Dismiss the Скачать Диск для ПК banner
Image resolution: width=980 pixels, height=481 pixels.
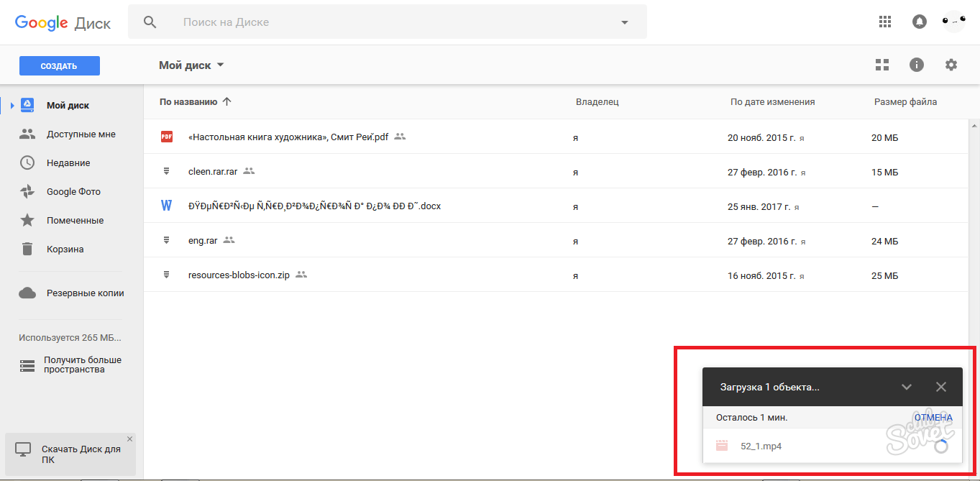tap(129, 439)
